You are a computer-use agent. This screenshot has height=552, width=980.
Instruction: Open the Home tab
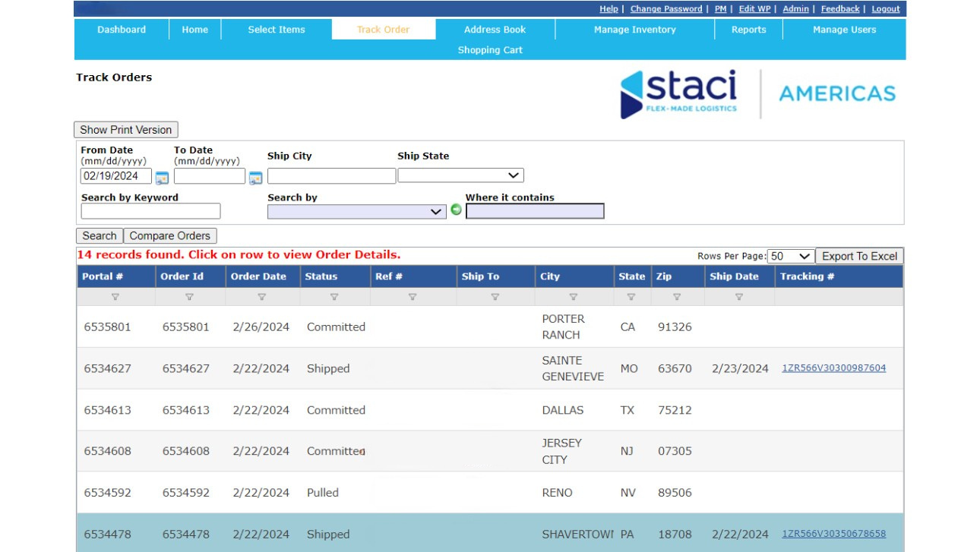point(195,30)
